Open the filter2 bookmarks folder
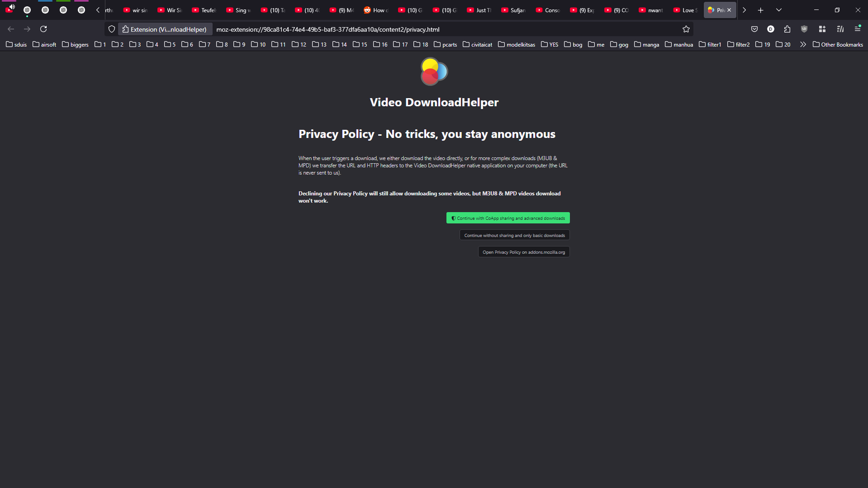Screen dimensions: 868x488 [738, 44]
